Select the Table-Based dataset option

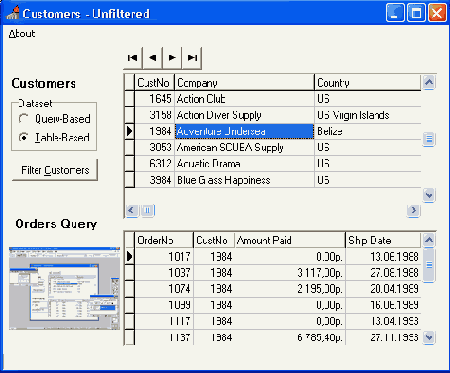click(55, 137)
